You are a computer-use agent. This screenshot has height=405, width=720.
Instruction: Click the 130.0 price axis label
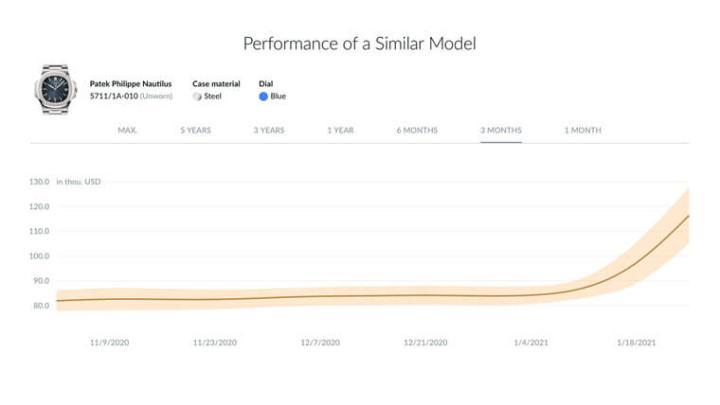(41, 182)
